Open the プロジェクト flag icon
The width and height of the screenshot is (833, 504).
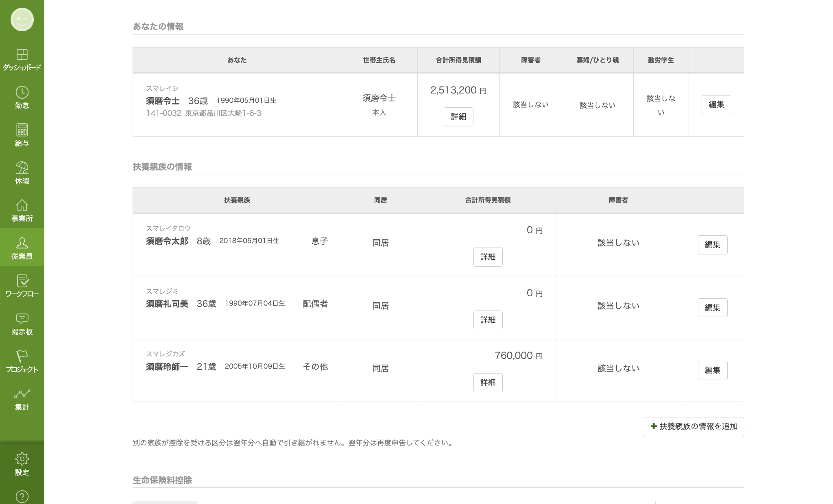coord(22,356)
